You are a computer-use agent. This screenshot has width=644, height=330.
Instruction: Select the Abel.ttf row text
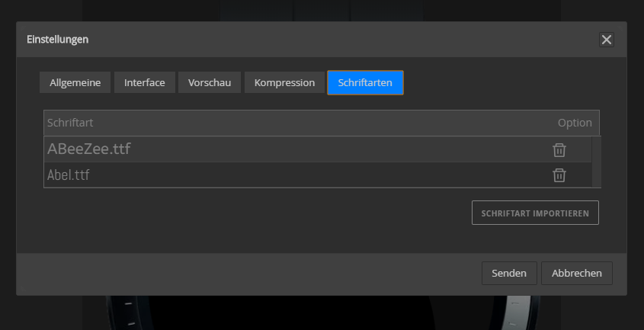point(68,175)
